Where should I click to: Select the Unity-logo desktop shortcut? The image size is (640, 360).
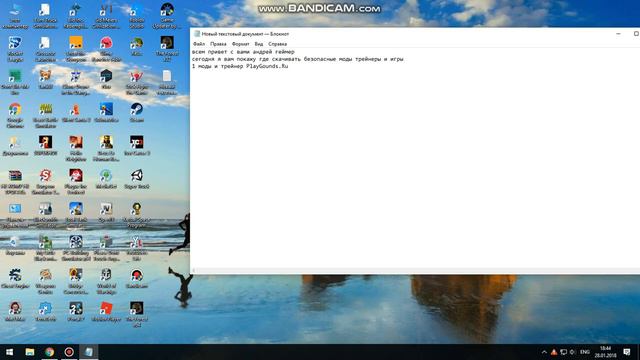click(x=136, y=179)
